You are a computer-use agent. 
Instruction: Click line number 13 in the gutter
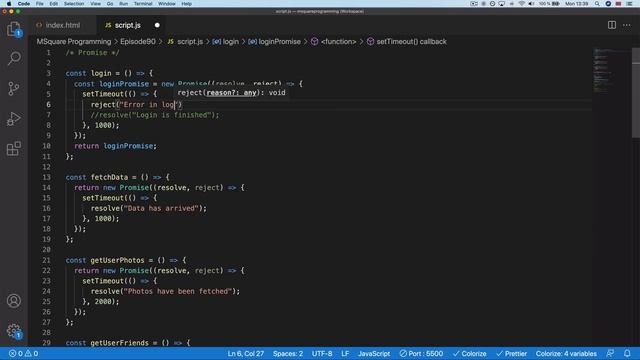pyautogui.click(x=47, y=177)
